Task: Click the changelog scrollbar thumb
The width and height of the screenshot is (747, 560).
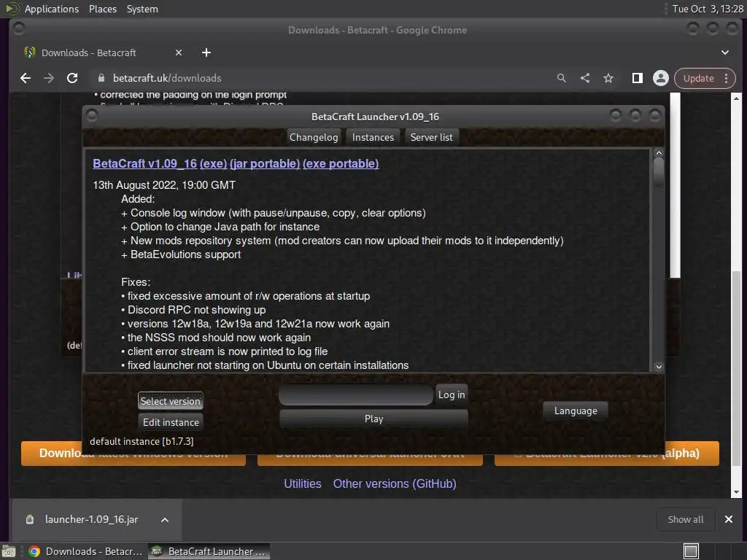Action: (659, 172)
